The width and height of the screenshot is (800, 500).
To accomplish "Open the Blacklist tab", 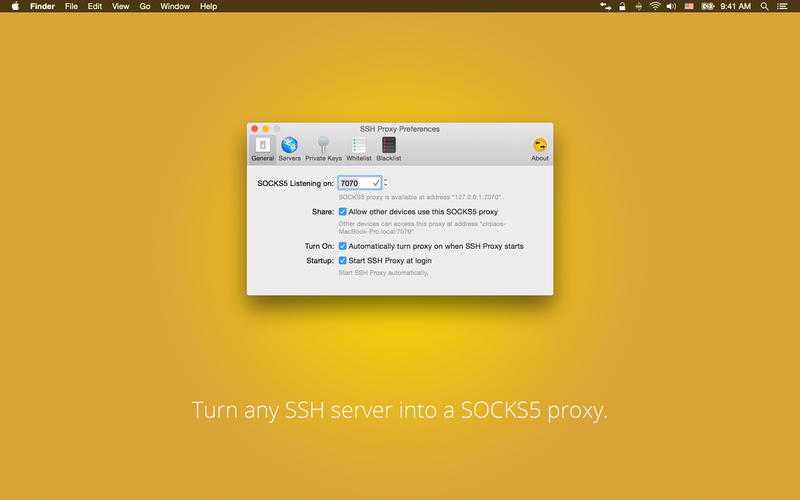I will tap(389, 149).
